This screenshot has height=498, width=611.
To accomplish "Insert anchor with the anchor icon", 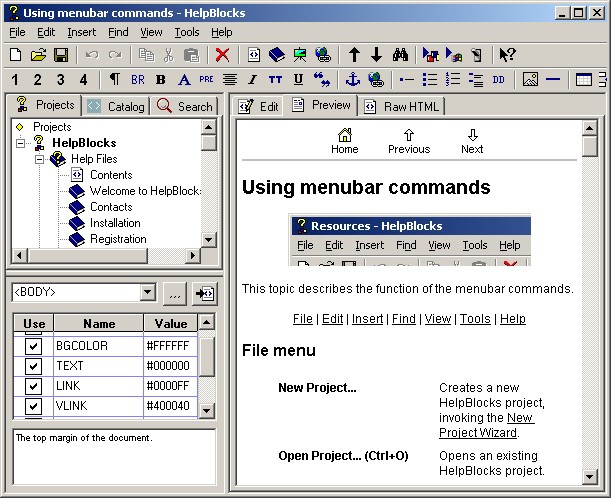I will (353, 79).
